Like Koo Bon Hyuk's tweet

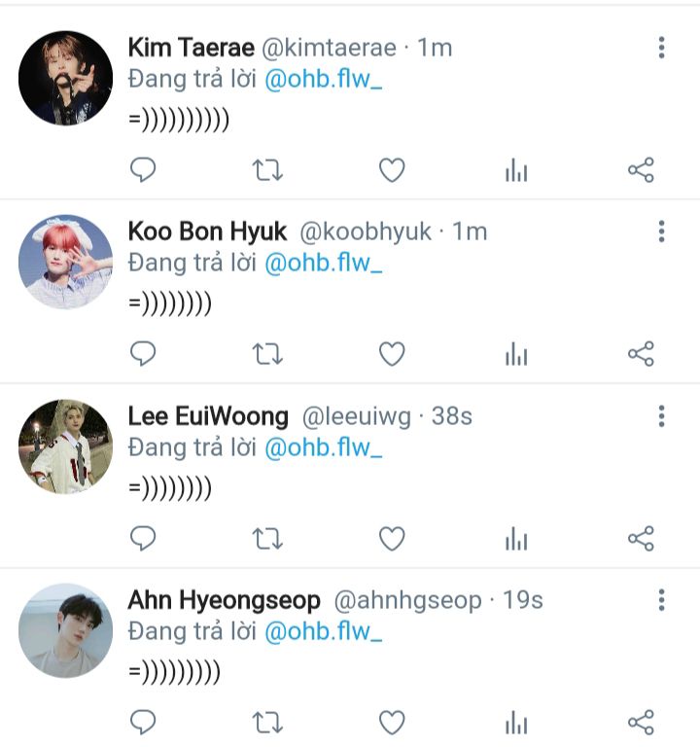point(391,354)
